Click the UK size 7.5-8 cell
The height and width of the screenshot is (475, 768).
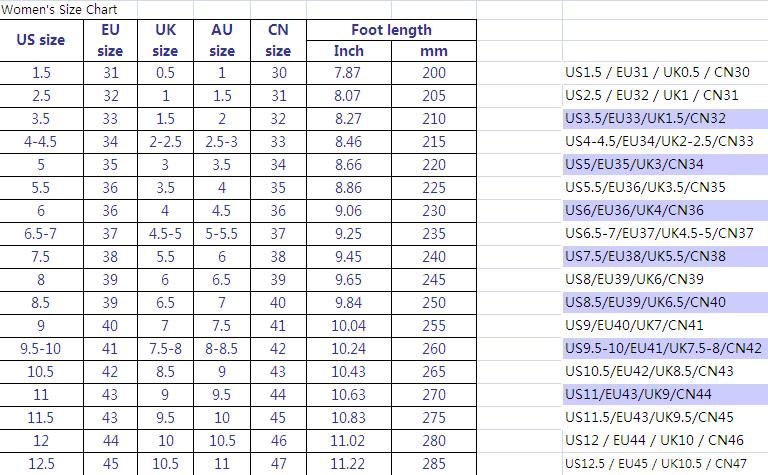tap(166, 349)
